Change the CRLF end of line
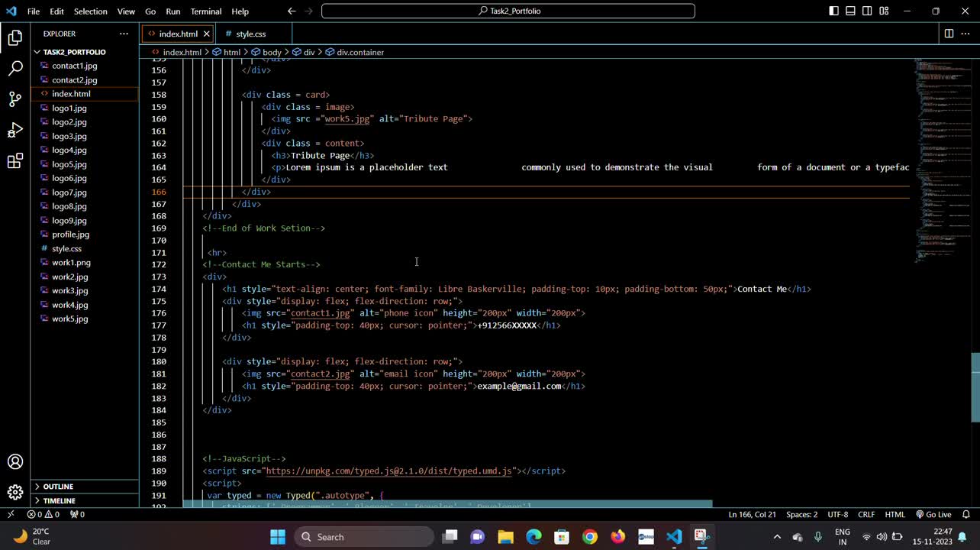This screenshot has width=980, height=550. [x=866, y=514]
